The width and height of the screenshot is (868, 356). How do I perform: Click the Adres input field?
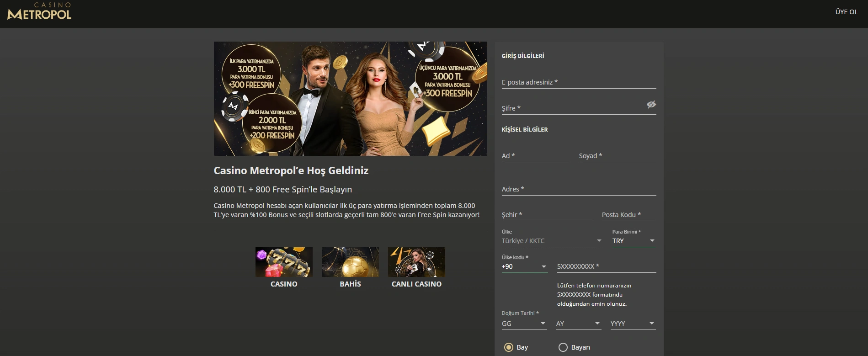point(579,189)
